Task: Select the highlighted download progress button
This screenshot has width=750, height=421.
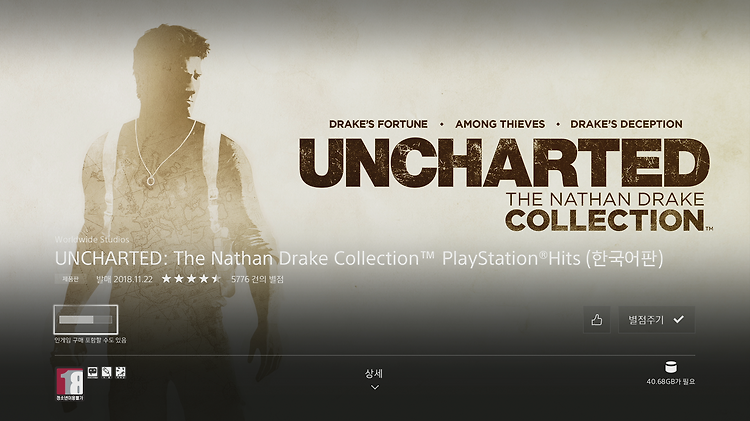Action: tap(86, 319)
